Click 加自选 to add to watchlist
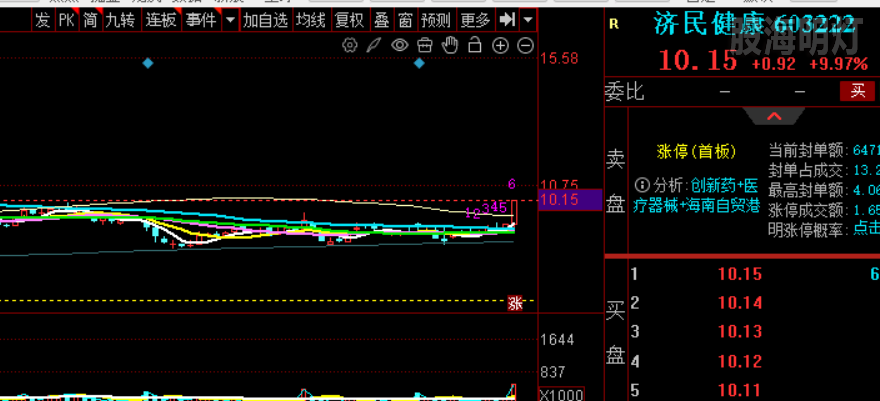Viewport: 880px width, 401px height. tap(265, 20)
